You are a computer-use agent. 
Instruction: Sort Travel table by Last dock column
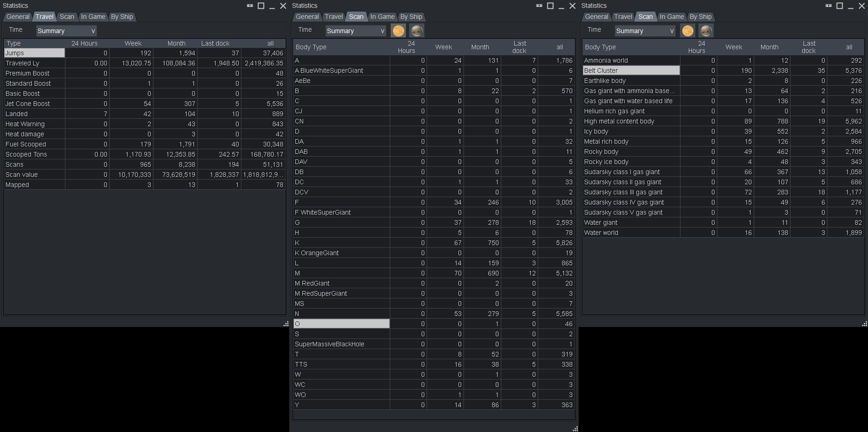(219, 43)
